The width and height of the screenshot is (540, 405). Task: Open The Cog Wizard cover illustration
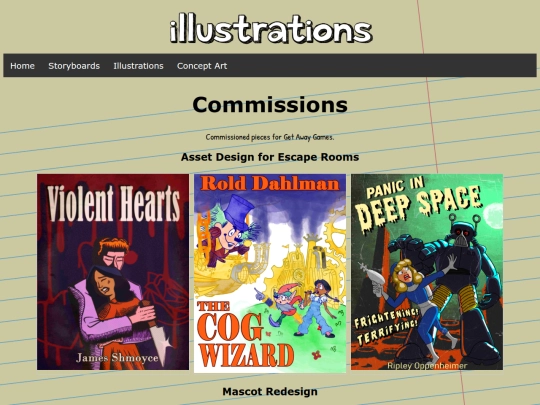click(x=270, y=273)
